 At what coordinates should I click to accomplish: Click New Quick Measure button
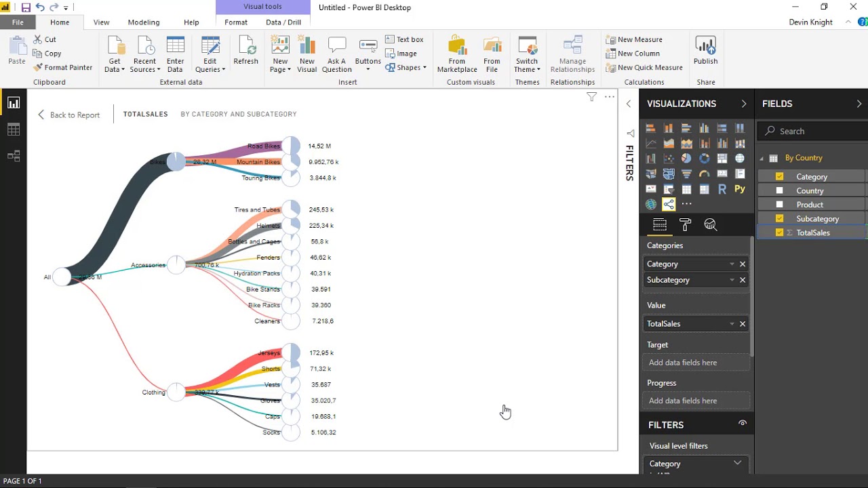(x=644, y=68)
